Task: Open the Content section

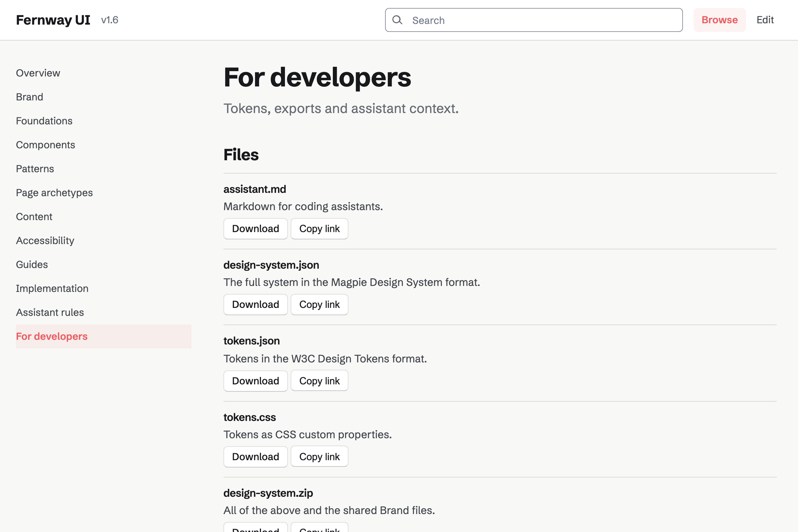Action: click(34, 216)
